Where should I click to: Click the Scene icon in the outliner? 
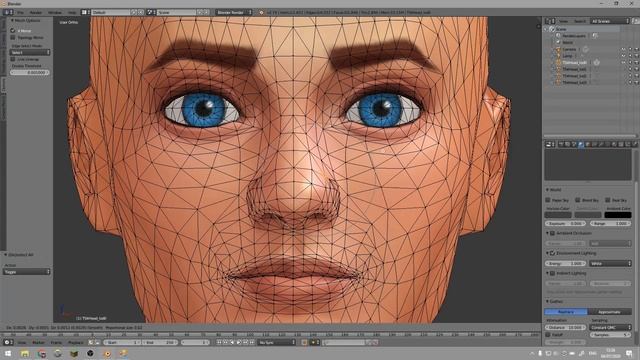(x=552, y=29)
